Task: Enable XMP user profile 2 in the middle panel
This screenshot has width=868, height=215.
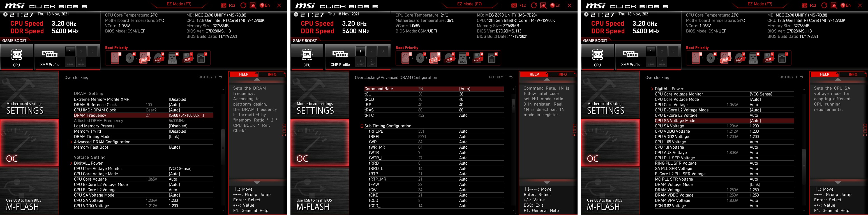Action: 372,62
